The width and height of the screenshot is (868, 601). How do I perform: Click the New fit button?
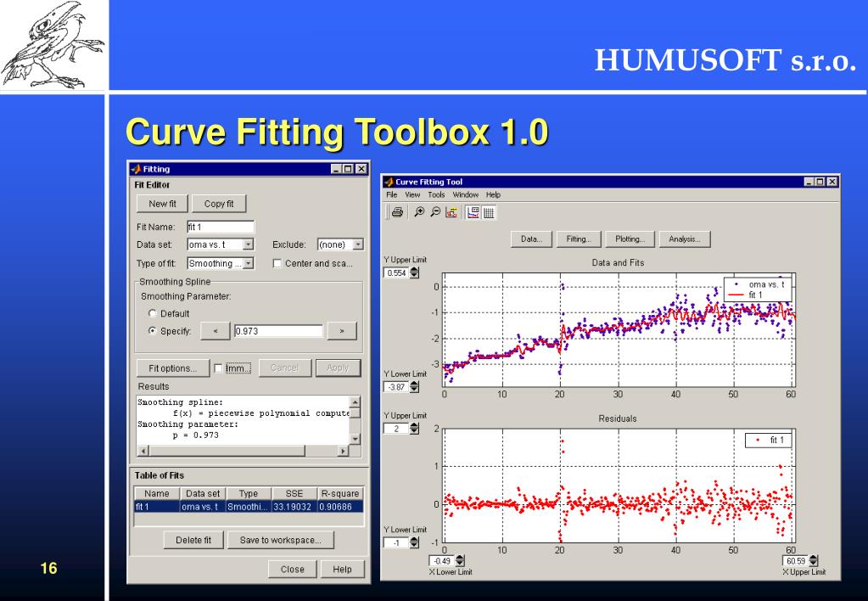[162, 204]
